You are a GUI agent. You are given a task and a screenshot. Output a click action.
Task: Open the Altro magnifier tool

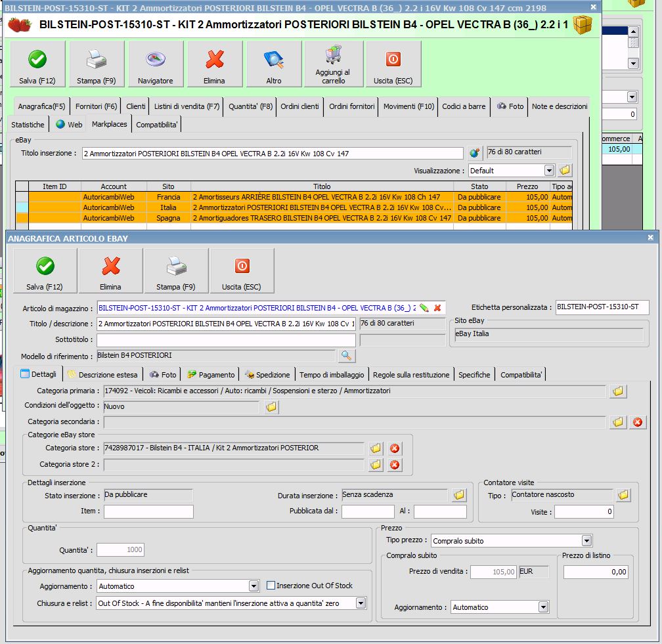pyautogui.click(x=274, y=64)
